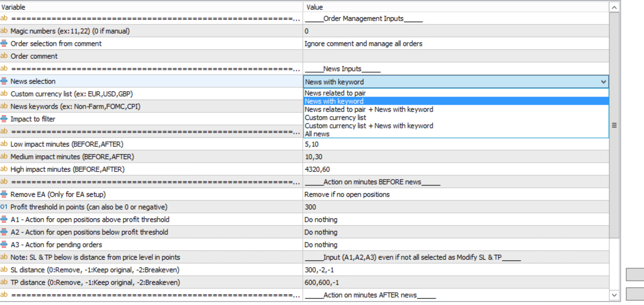Click the vertical scrollbar thumb
Viewport: 644px width, 305px height.
click(x=614, y=125)
